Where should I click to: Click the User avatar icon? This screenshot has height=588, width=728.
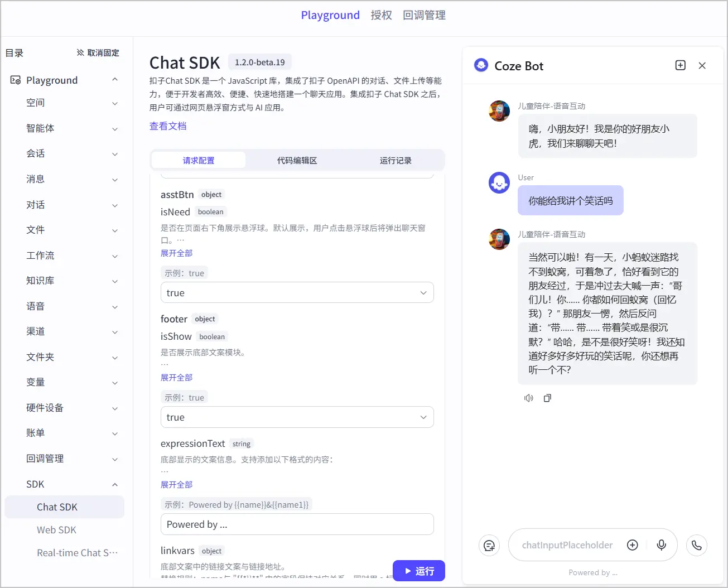point(499,182)
